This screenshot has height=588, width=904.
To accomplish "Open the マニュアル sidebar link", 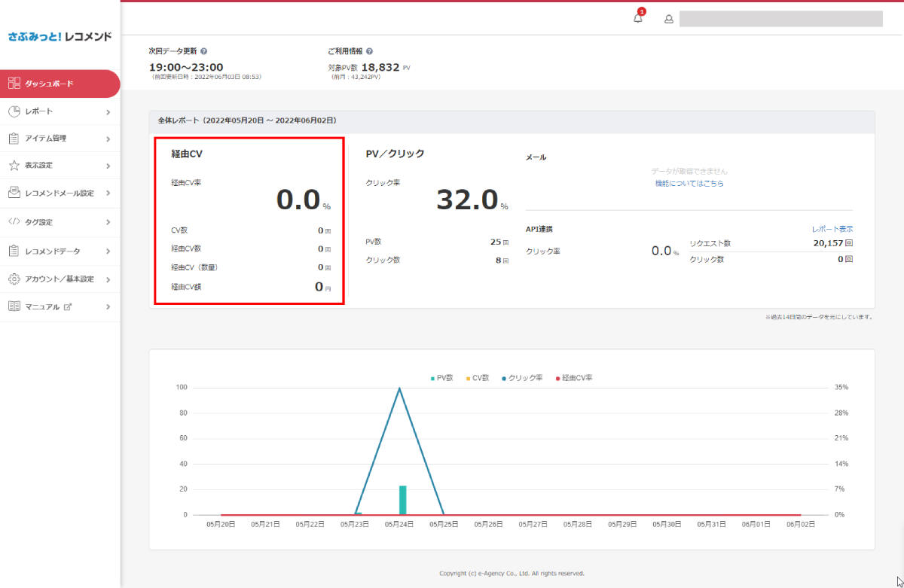I will pos(60,307).
